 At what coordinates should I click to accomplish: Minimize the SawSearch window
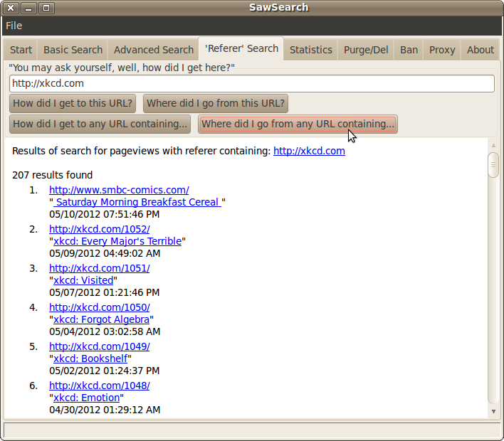click(28, 8)
